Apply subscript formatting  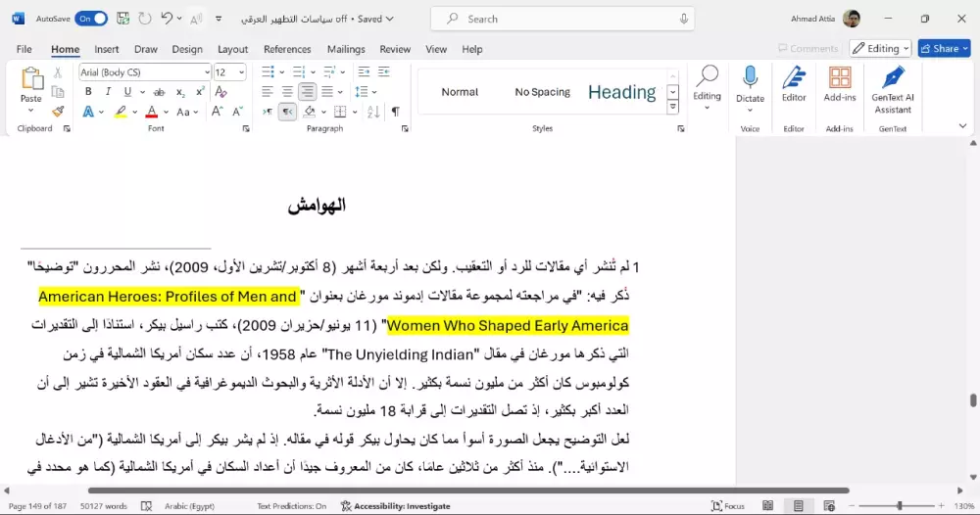[180, 92]
